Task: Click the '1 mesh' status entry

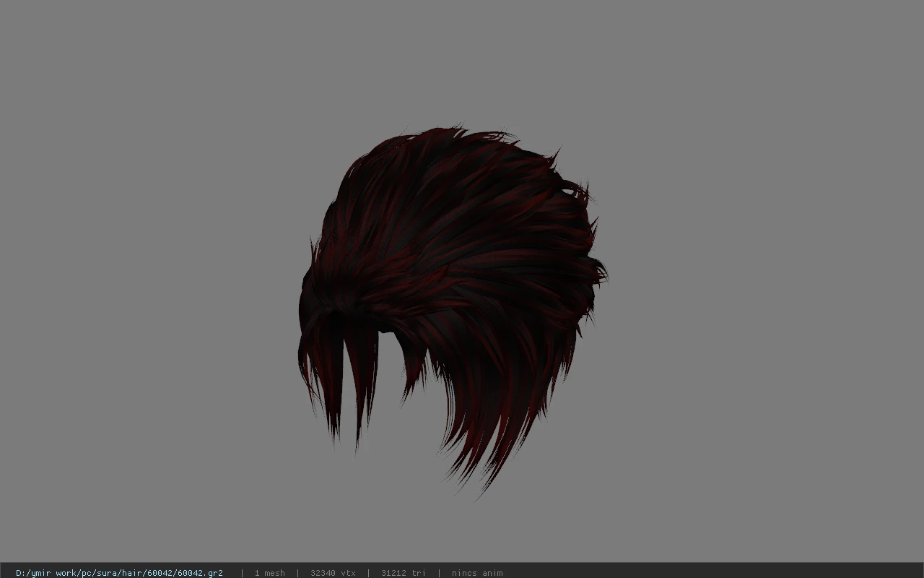Action: click(x=269, y=573)
